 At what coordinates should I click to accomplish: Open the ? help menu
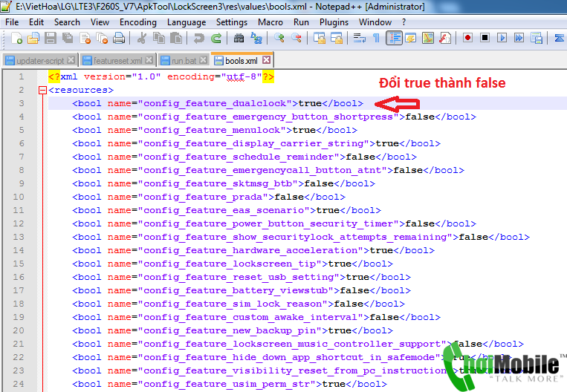404,22
